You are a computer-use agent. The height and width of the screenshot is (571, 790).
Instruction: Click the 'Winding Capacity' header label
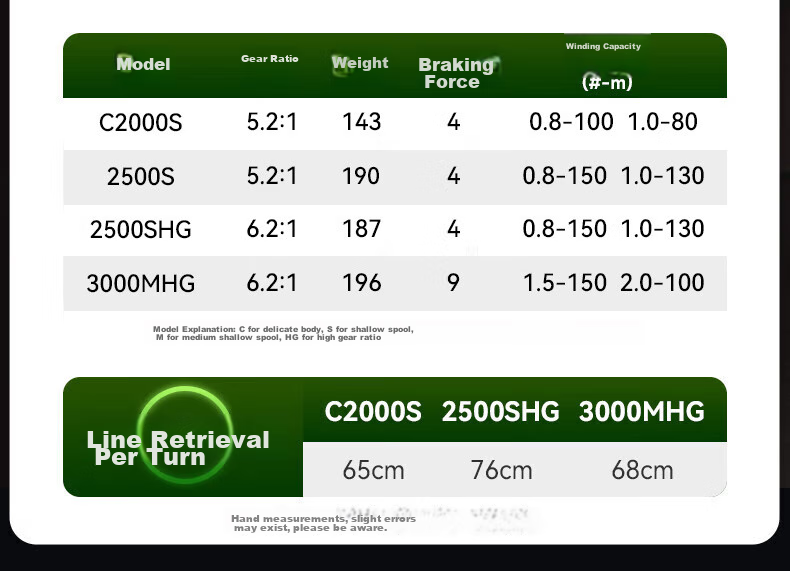[x=603, y=46]
